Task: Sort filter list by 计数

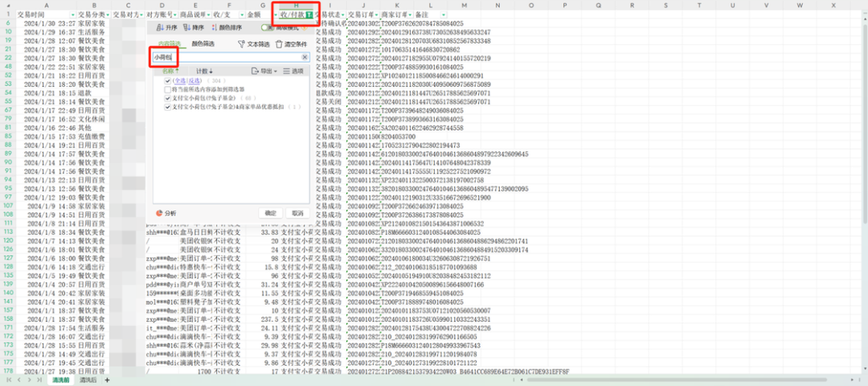Action: [205, 71]
